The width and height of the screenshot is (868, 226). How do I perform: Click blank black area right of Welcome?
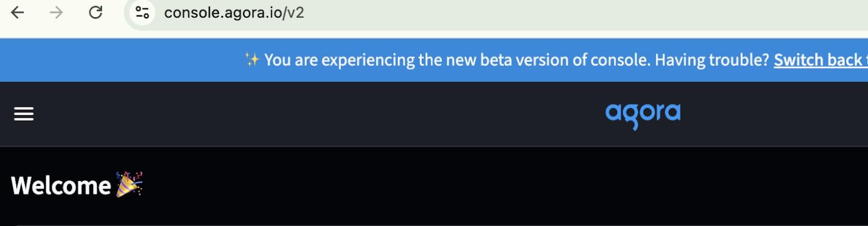446,185
